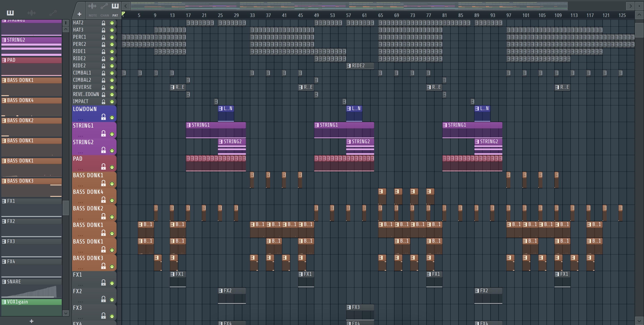Select the PAT clip focus tab

115,10
